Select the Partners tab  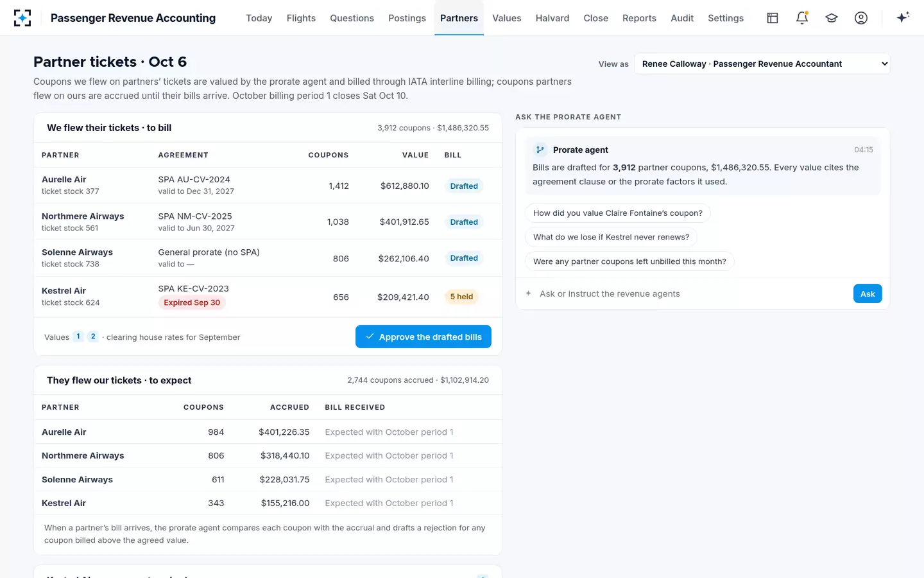click(x=459, y=18)
